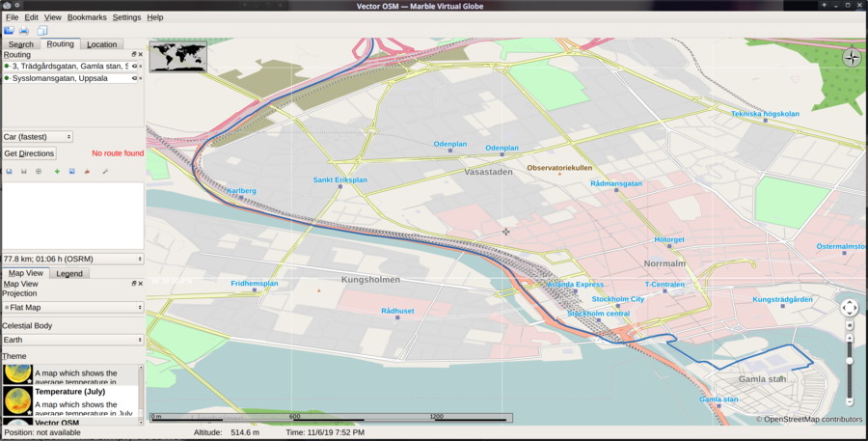Close the Routing panel with its X icon

[141, 54]
